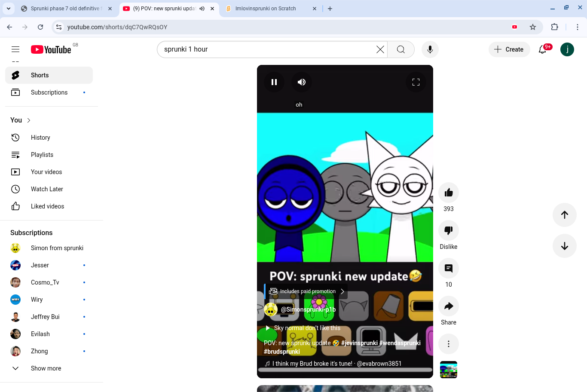Select Shorts in the sidebar

49,75
